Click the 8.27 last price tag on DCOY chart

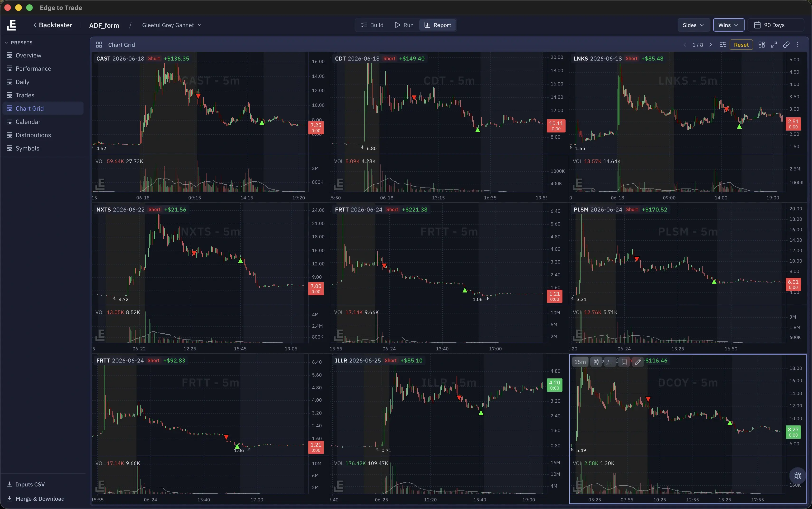(793, 432)
